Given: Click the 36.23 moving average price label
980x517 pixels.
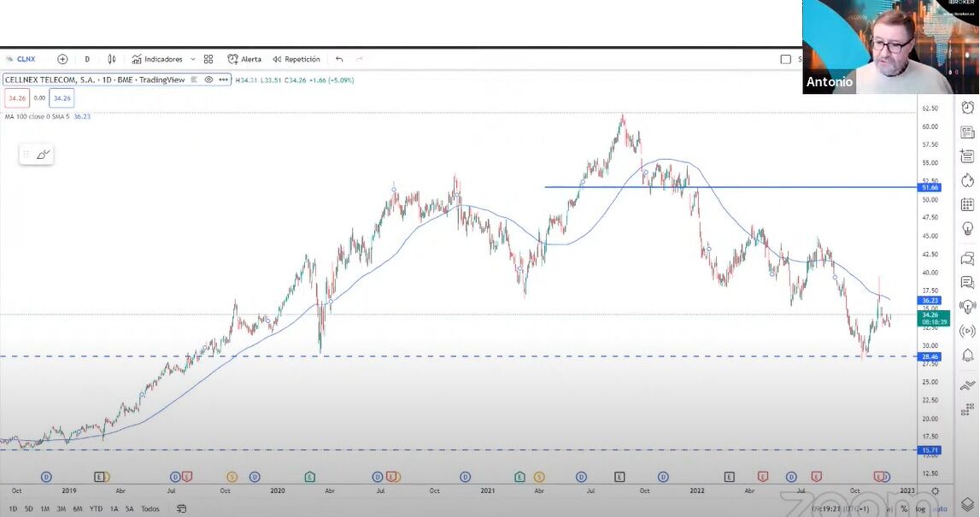Looking at the screenshot, I should [930, 301].
